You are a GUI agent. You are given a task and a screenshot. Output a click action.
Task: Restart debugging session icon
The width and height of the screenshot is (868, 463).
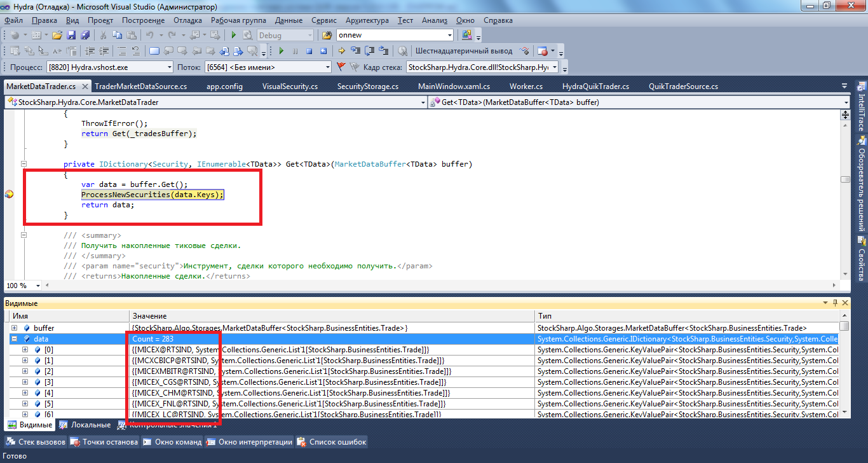[323, 51]
